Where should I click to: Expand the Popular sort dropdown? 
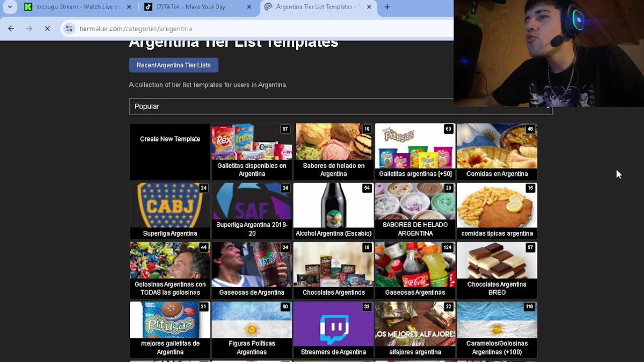point(341,107)
